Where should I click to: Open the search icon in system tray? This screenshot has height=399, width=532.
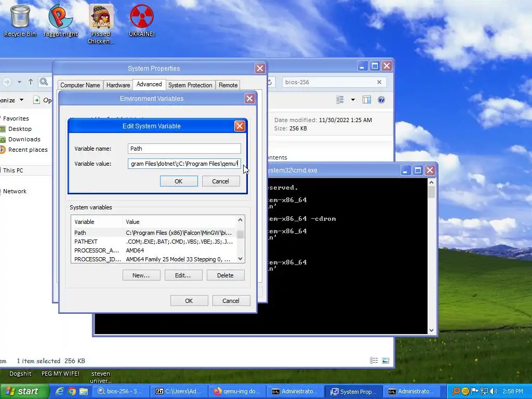(456, 391)
